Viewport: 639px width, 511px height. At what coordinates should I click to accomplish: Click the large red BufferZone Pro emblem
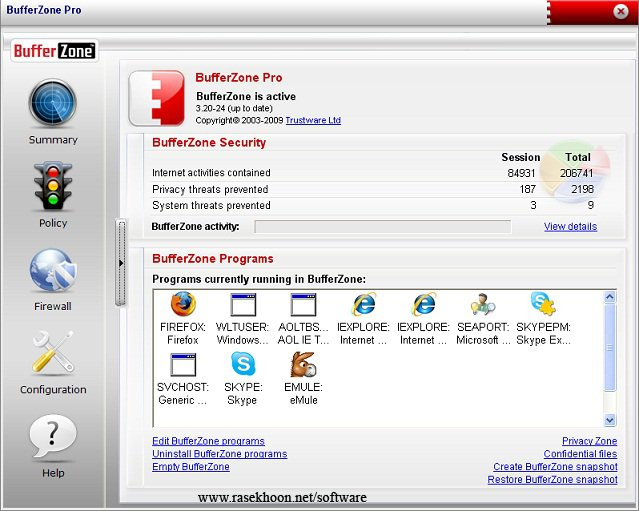[x=157, y=98]
